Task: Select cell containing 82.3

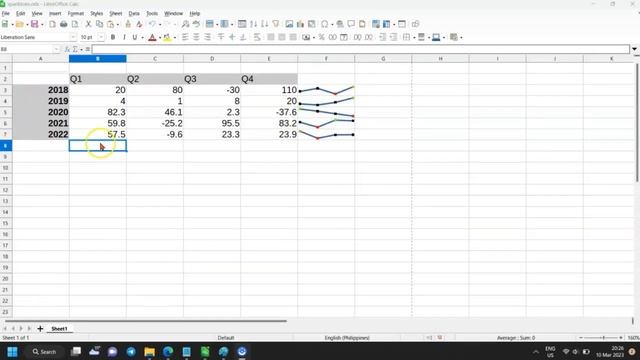Action: click(98, 112)
